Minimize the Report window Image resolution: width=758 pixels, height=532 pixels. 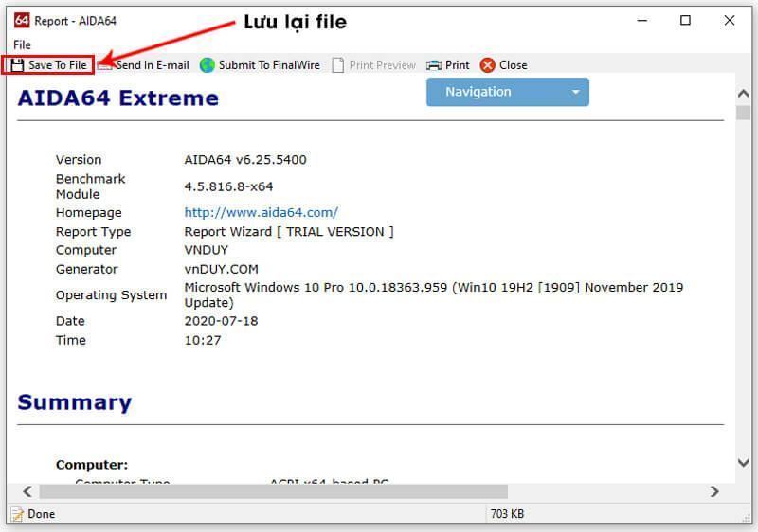(x=641, y=21)
